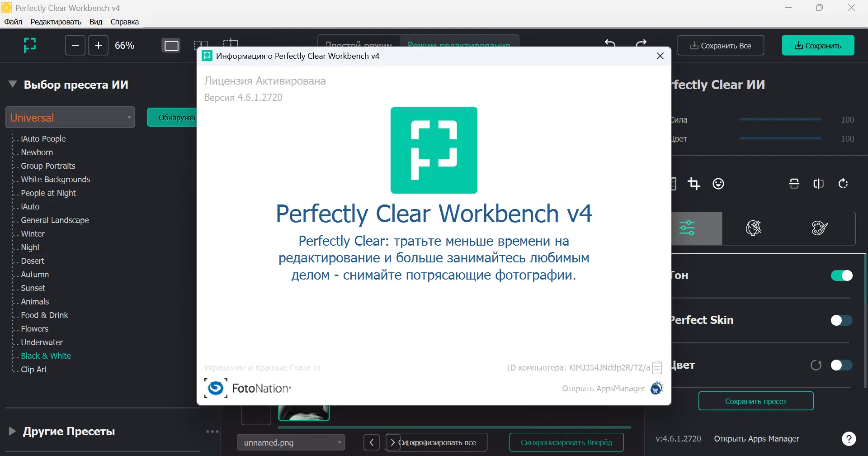
Task: Open the Вид menu
Action: click(x=95, y=21)
